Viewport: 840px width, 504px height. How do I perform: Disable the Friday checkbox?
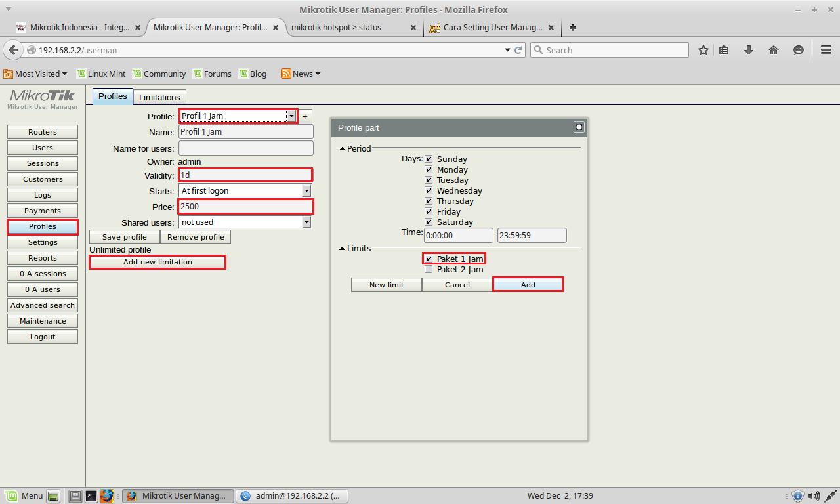click(429, 211)
